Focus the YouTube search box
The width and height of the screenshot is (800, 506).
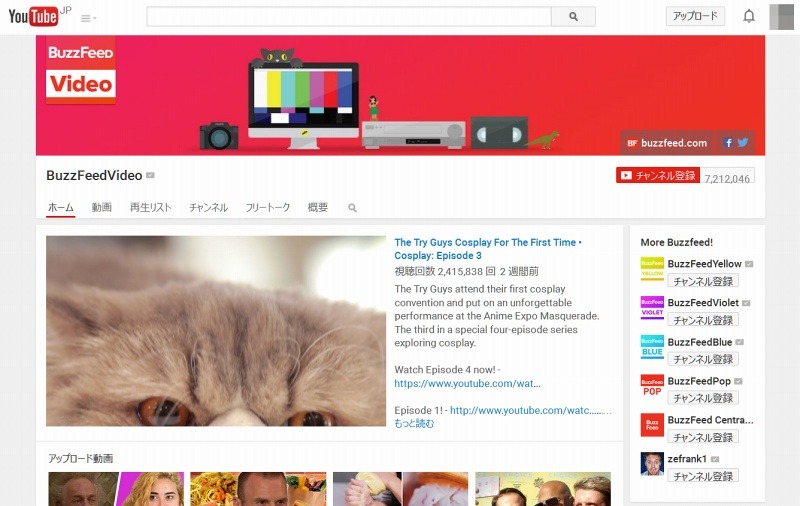click(x=349, y=16)
